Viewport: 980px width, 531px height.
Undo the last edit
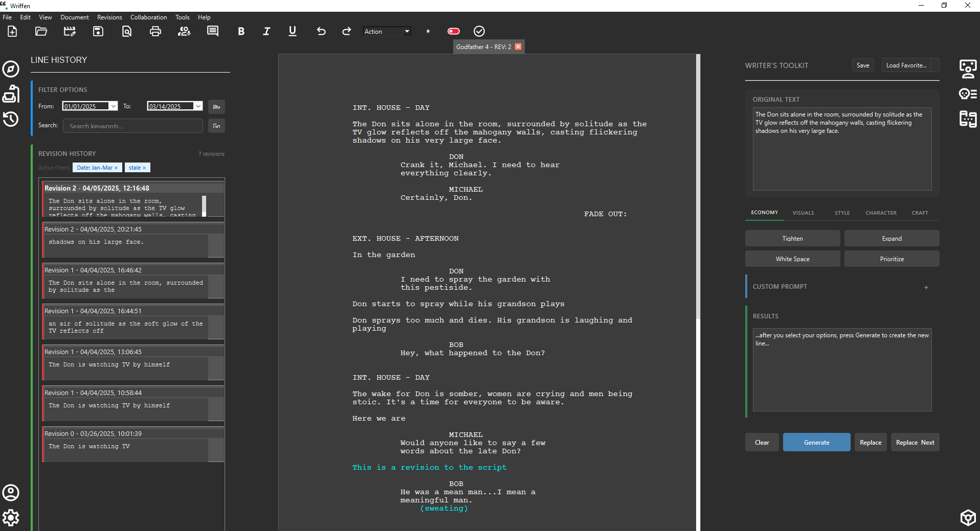321,31
